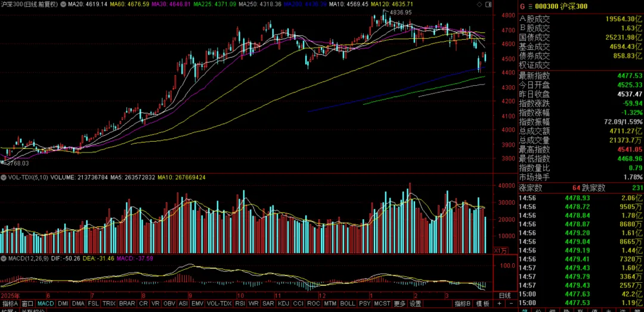Select BOLL indicator tab
The image size is (644, 312).
pyautogui.click(x=348, y=304)
